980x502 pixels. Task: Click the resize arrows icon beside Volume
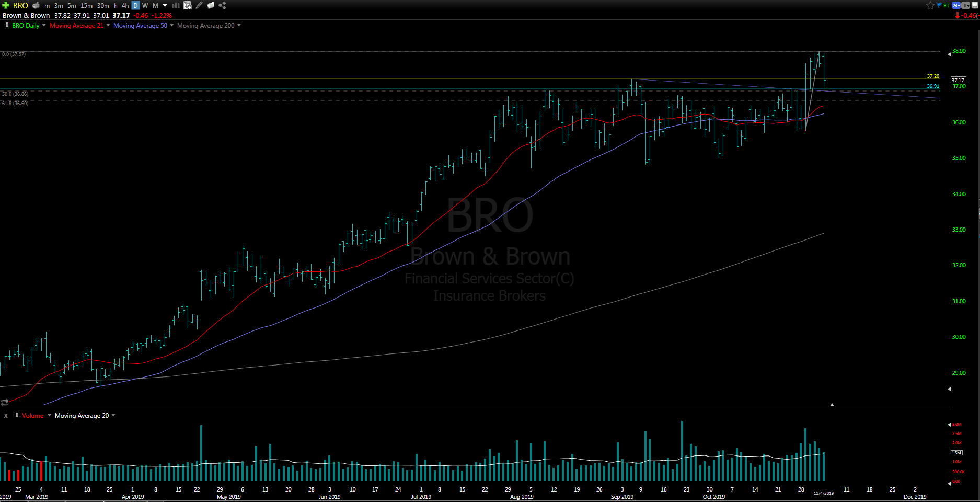(17, 415)
